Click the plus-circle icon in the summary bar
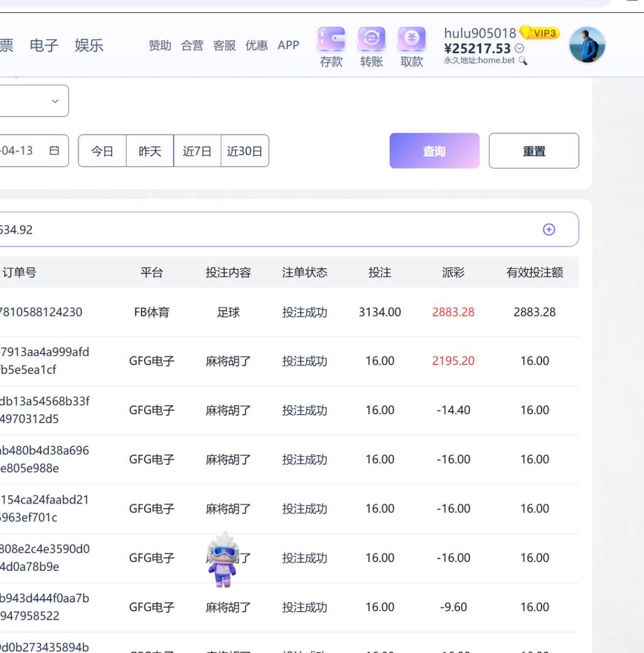This screenshot has height=653, width=644. point(548,229)
